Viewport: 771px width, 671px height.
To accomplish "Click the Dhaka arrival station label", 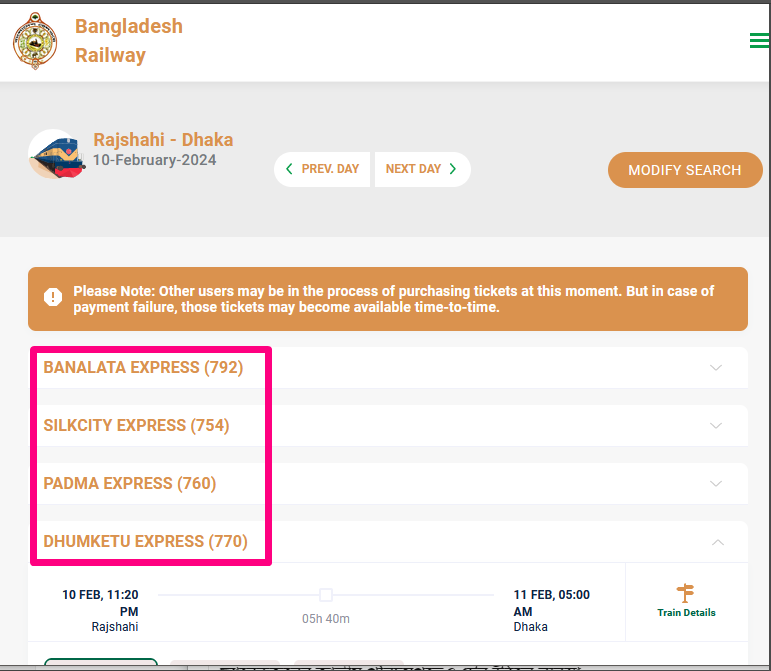I will click(x=531, y=627).
